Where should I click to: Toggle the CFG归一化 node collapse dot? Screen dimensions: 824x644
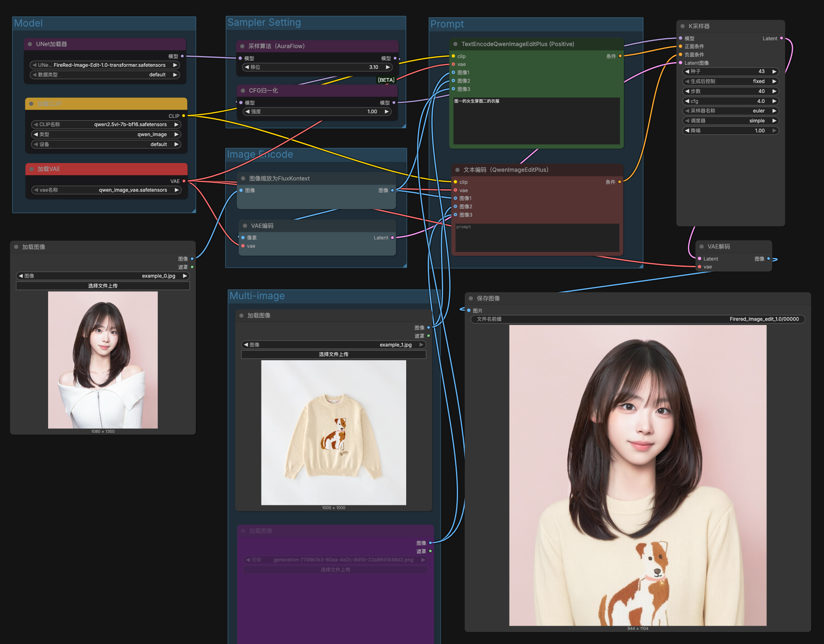click(243, 90)
